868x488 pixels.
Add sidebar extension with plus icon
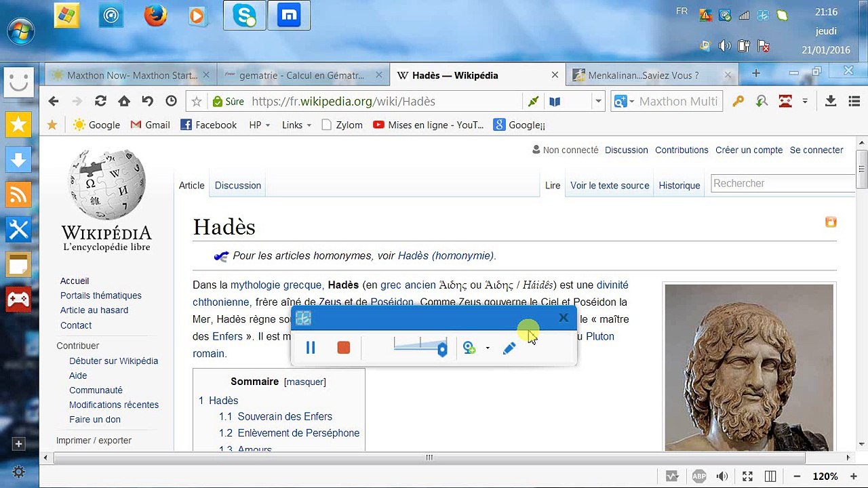point(18,444)
